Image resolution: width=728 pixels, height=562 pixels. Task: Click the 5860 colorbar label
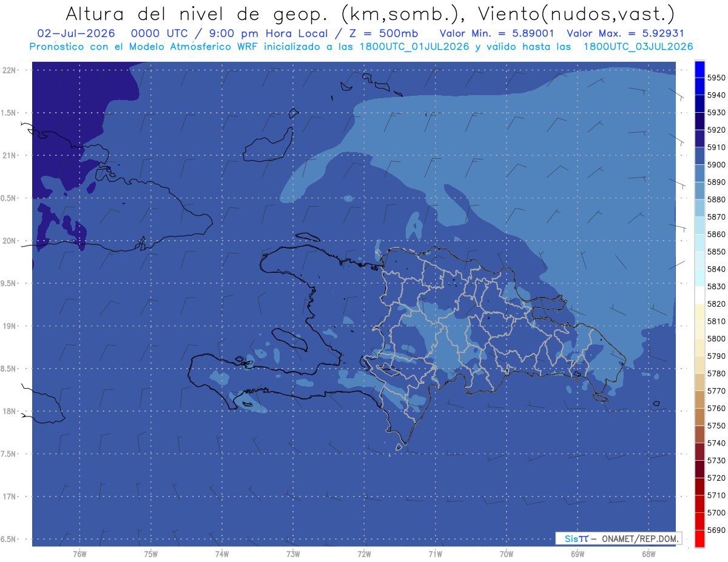point(716,234)
